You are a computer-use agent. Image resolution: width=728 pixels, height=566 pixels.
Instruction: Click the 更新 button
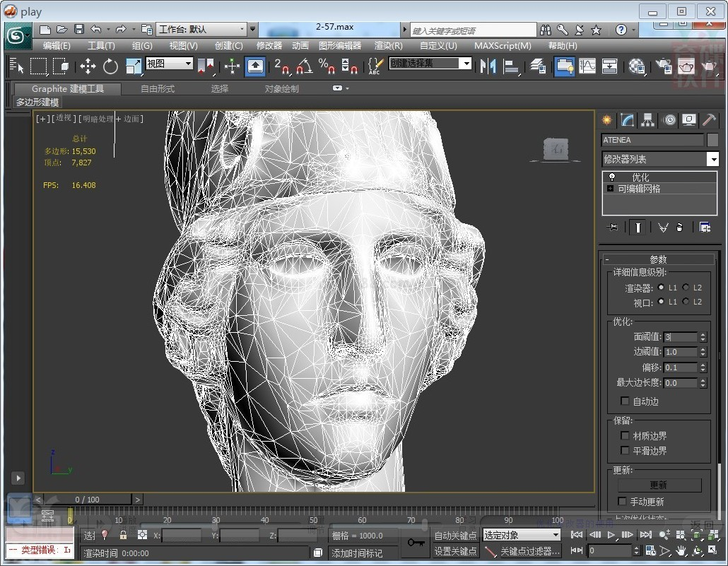click(659, 485)
